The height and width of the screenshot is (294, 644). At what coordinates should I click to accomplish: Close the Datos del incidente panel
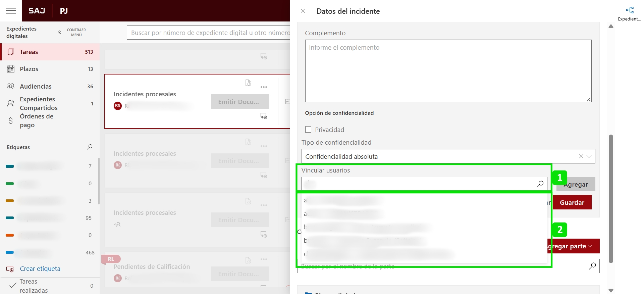(x=303, y=11)
